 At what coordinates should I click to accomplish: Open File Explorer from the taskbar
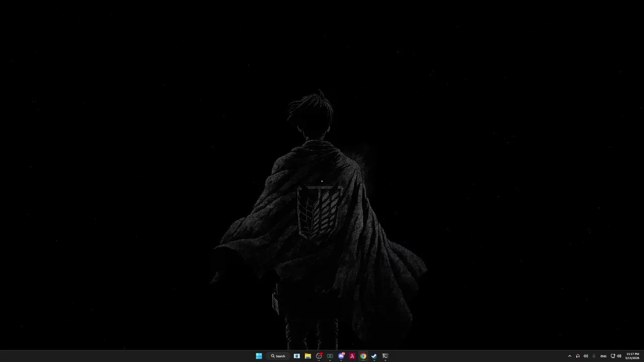[x=308, y=356]
